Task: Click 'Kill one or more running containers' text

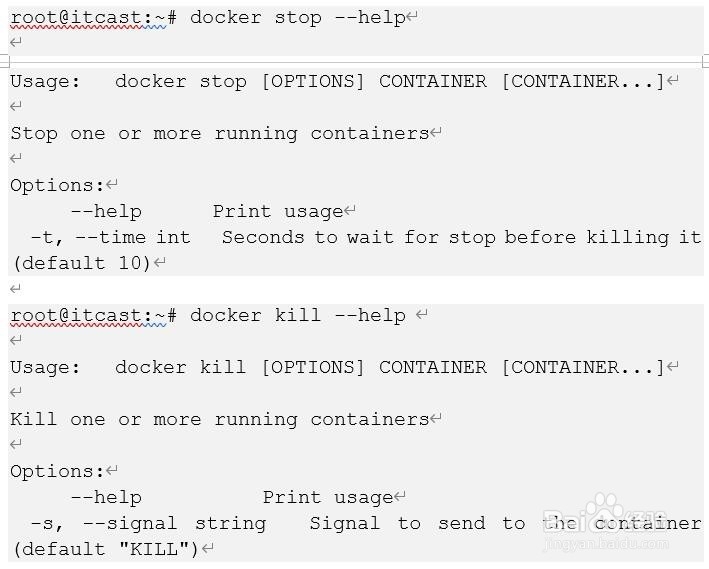Action: (x=220, y=420)
